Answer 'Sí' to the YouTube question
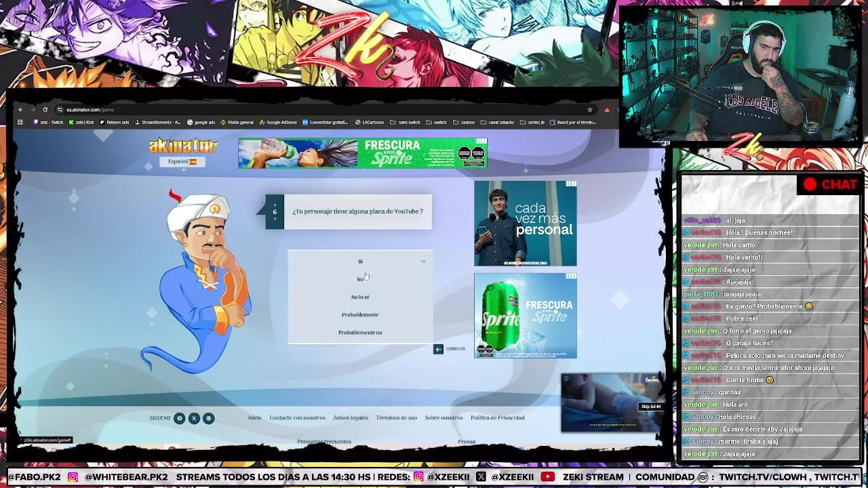The height and width of the screenshot is (488, 868). 360,261
